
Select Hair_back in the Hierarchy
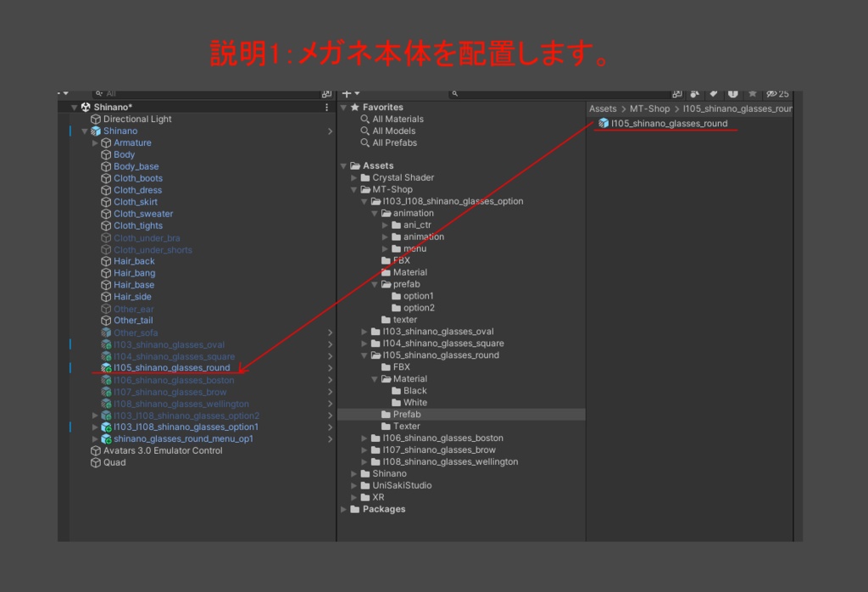[134, 261]
